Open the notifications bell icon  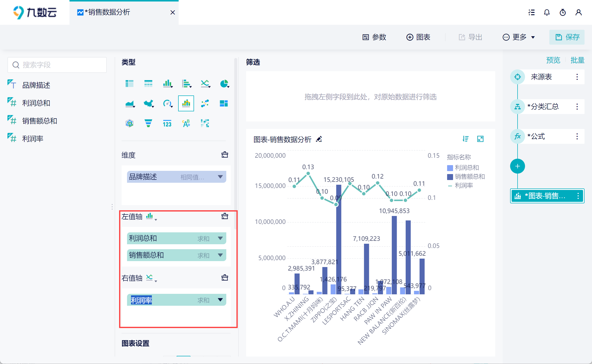[547, 12]
